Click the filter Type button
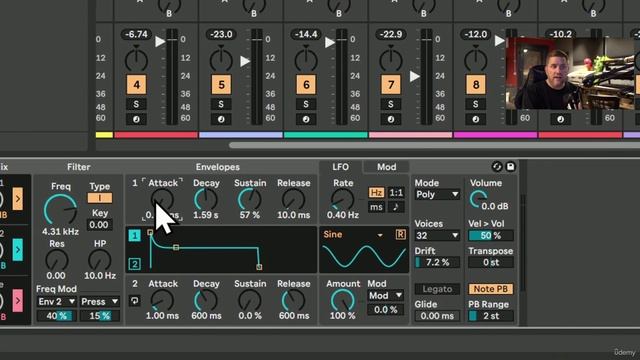The width and height of the screenshot is (640, 360). click(100, 198)
